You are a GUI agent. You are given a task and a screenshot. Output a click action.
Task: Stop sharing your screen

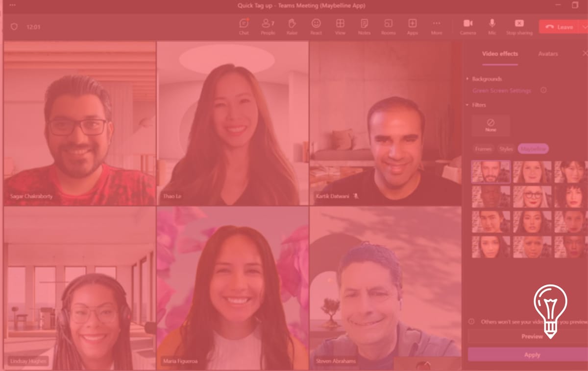(519, 27)
